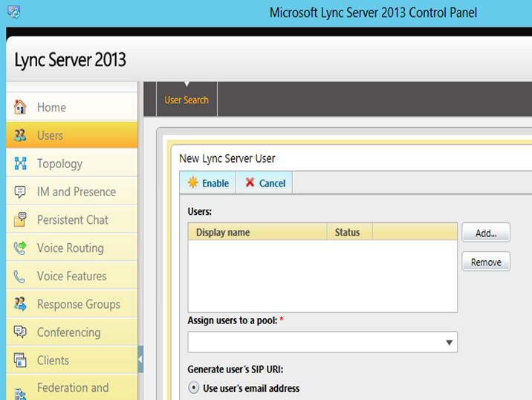The image size is (532, 400).
Task: Click the Conferencing speech bubbles icon
Action: 20,332
